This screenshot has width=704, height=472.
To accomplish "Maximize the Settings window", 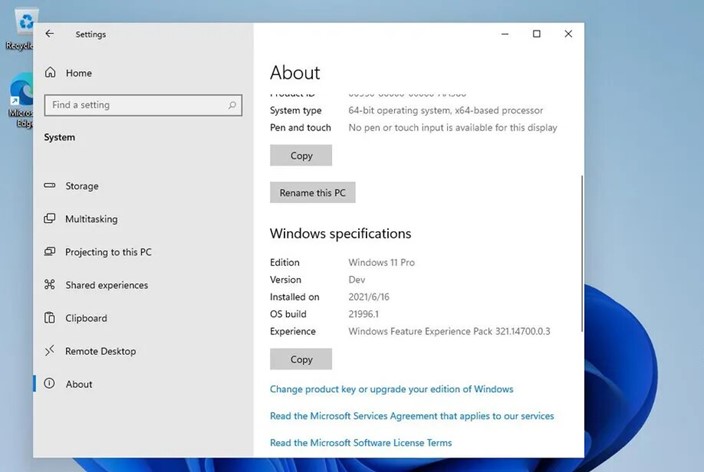I will [537, 34].
